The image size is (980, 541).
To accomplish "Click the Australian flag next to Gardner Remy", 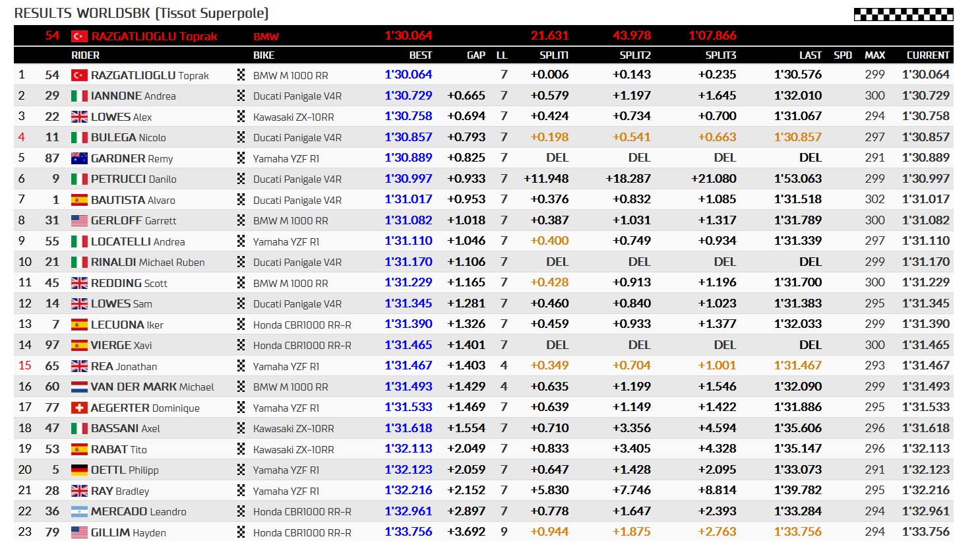I will coord(79,158).
